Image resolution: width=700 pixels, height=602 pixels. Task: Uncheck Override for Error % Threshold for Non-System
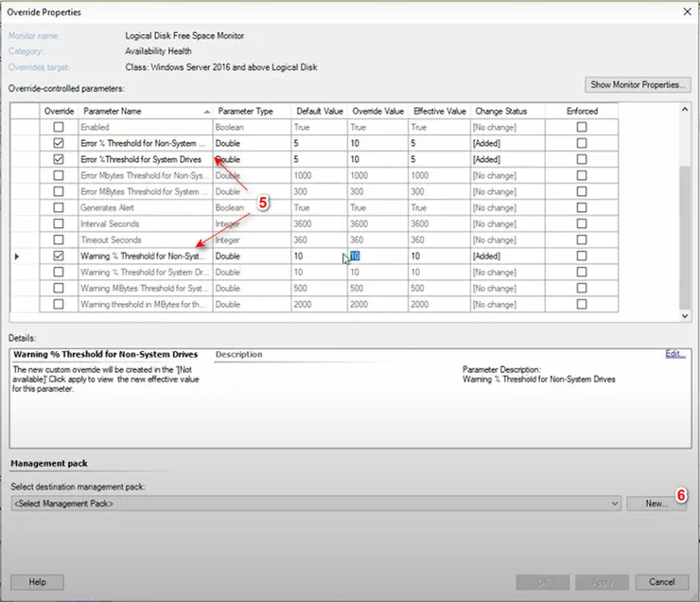click(x=59, y=143)
